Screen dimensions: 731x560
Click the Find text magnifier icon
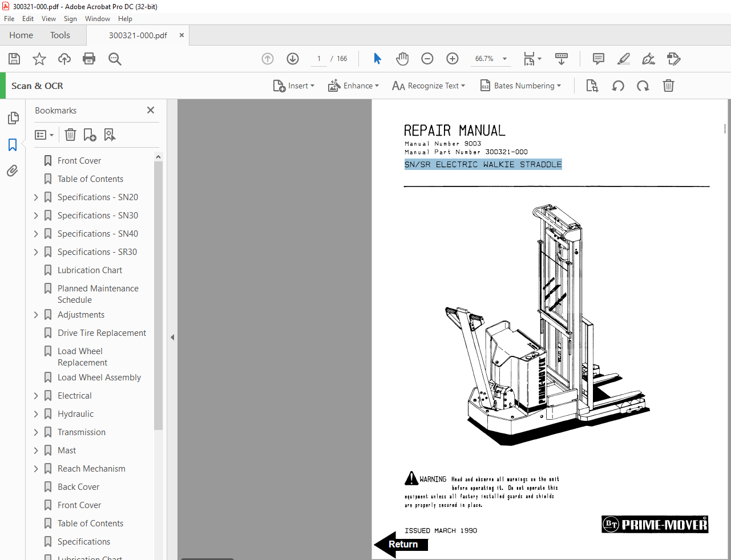(x=115, y=59)
